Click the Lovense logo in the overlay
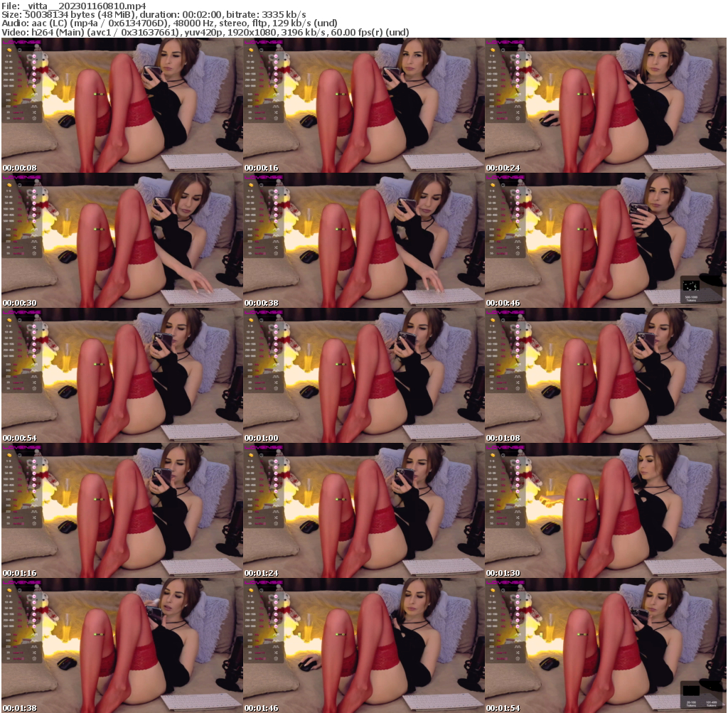 21,42
